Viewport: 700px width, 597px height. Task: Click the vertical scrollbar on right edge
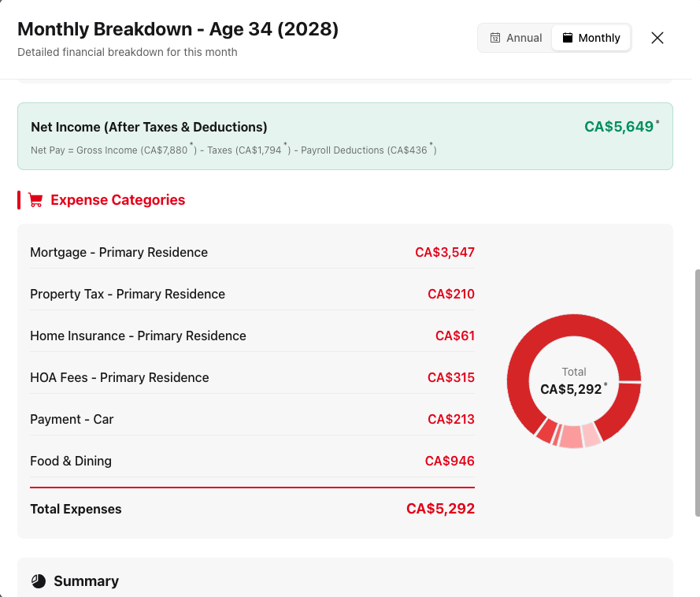696,394
